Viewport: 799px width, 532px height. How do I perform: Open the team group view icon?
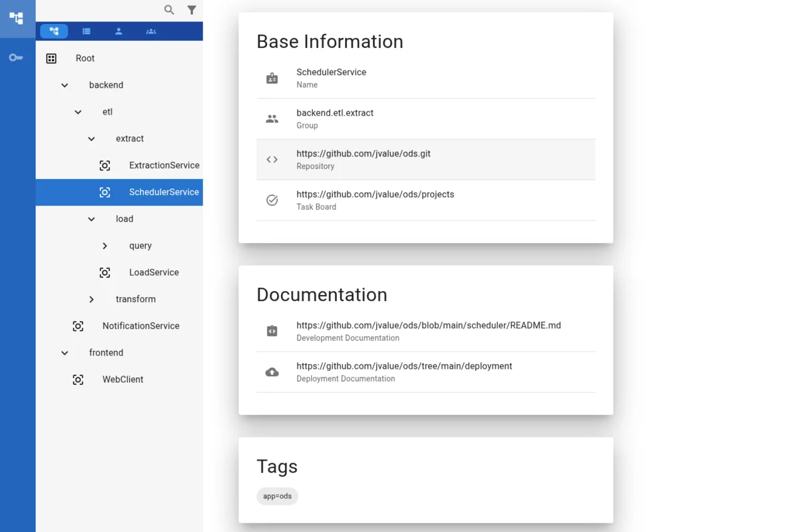(151, 31)
